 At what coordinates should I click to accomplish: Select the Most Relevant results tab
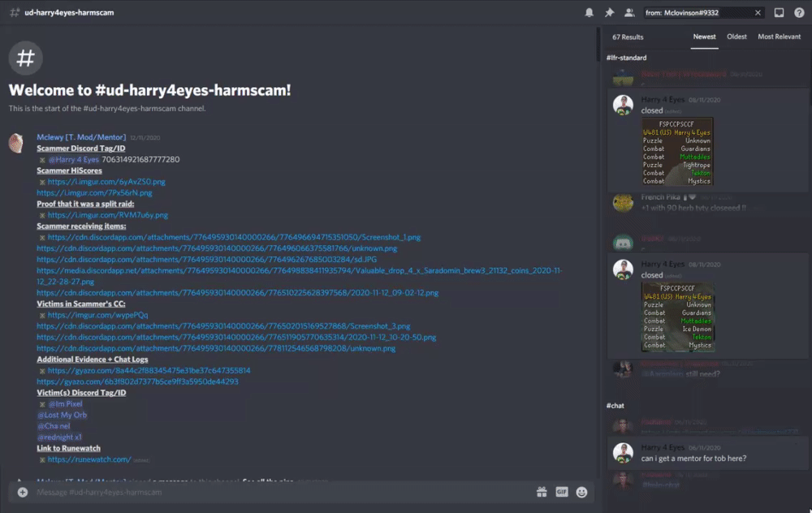pos(779,37)
